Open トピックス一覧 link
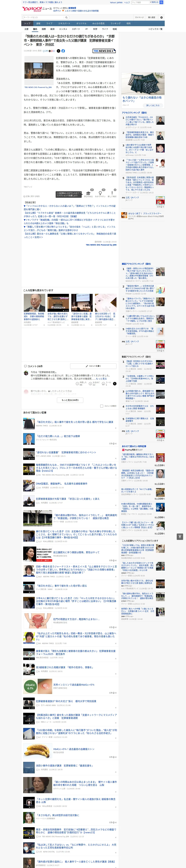Viewport: 186px width, 868px height. [x=156, y=29]
